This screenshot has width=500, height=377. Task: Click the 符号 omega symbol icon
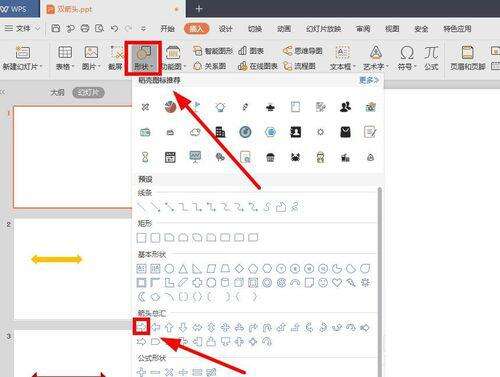click(x=407, y=58)
